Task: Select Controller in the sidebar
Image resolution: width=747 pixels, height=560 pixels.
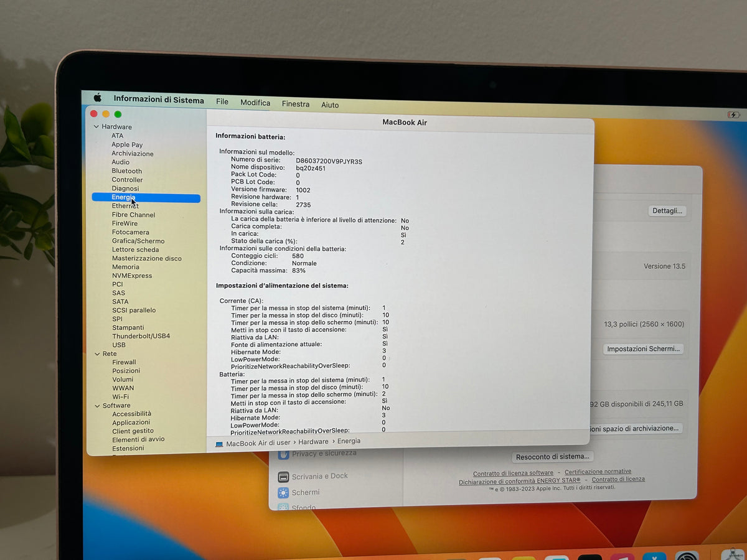Action: click(128, 180)
